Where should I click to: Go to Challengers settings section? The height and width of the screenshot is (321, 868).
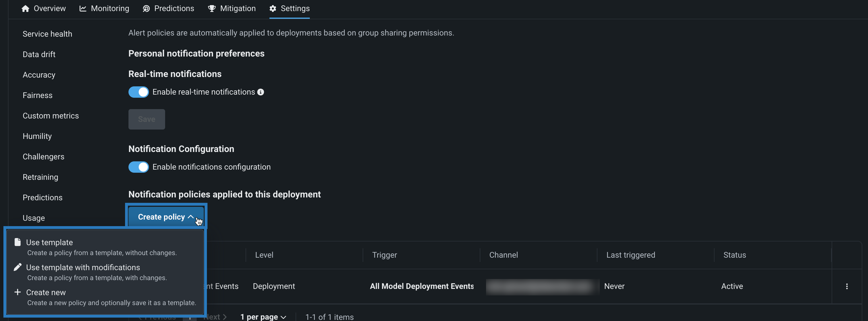pos(43,157)
